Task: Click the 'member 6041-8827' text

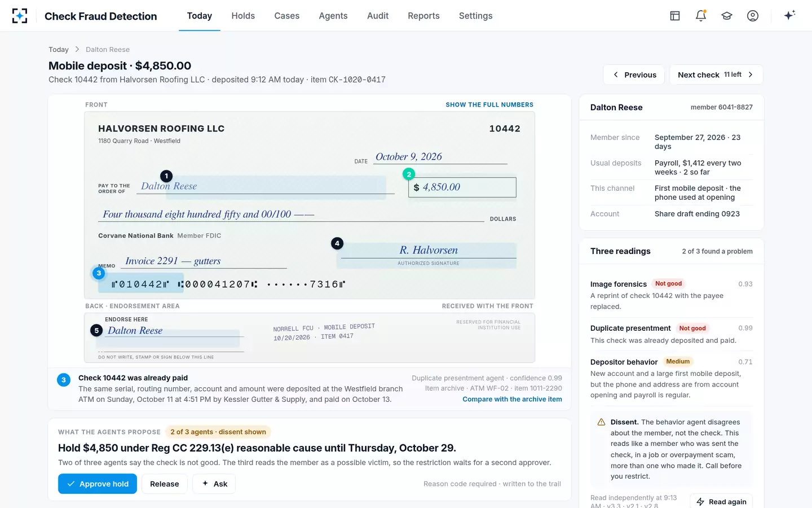Action: [722, 107]
